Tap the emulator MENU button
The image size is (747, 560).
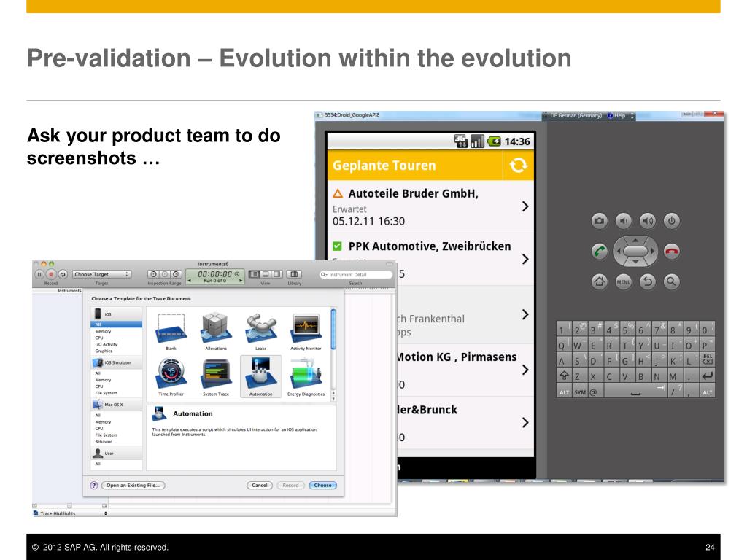point(623,281)
